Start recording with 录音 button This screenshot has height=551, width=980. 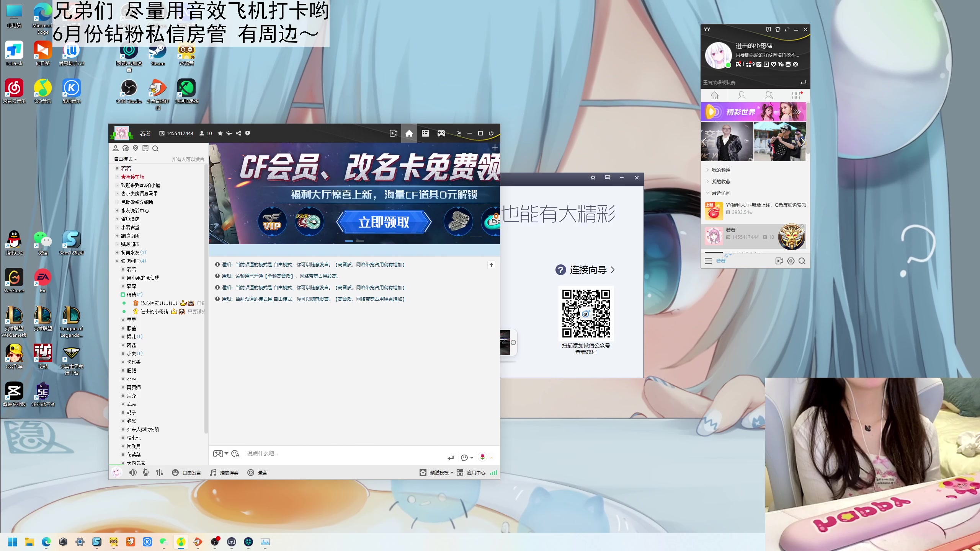tap(257, 473)
